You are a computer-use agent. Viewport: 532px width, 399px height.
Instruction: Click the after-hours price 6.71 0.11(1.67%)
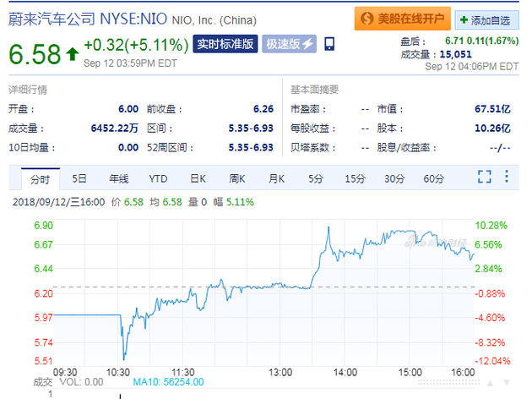pos(482,41)
